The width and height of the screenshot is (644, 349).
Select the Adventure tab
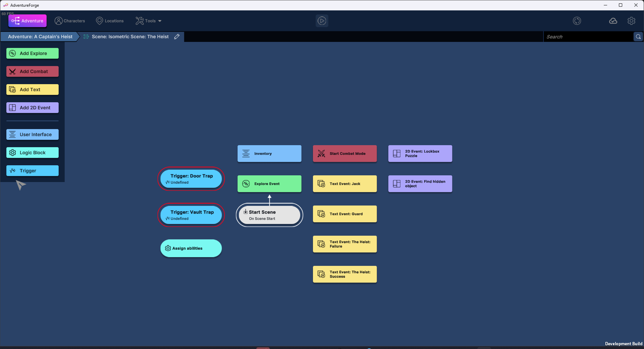tap(27, 21)
